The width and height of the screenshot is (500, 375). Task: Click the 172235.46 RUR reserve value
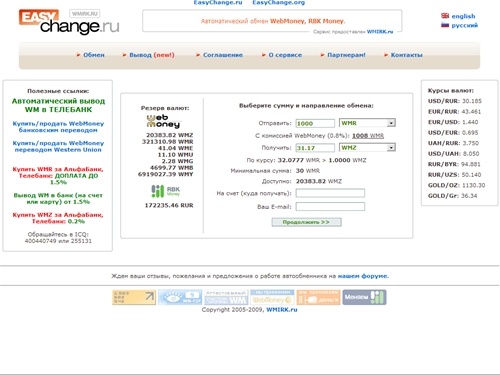(x=169, y=205)
